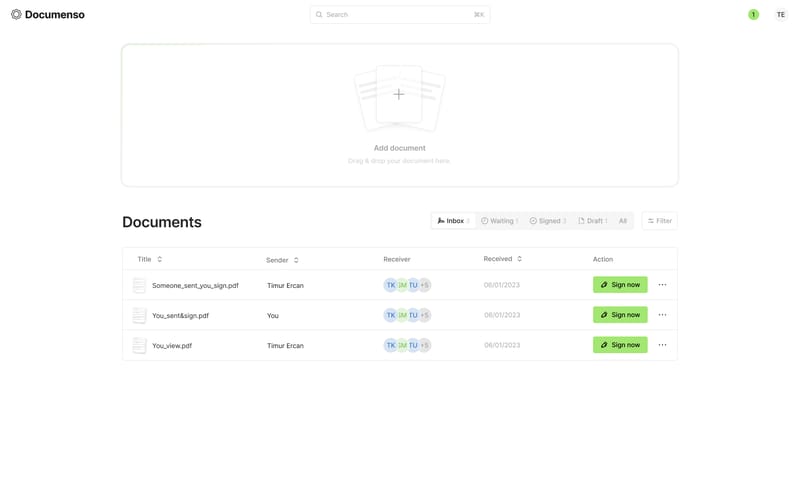
Task: Switch to the All tab
Action: point(622,221)
